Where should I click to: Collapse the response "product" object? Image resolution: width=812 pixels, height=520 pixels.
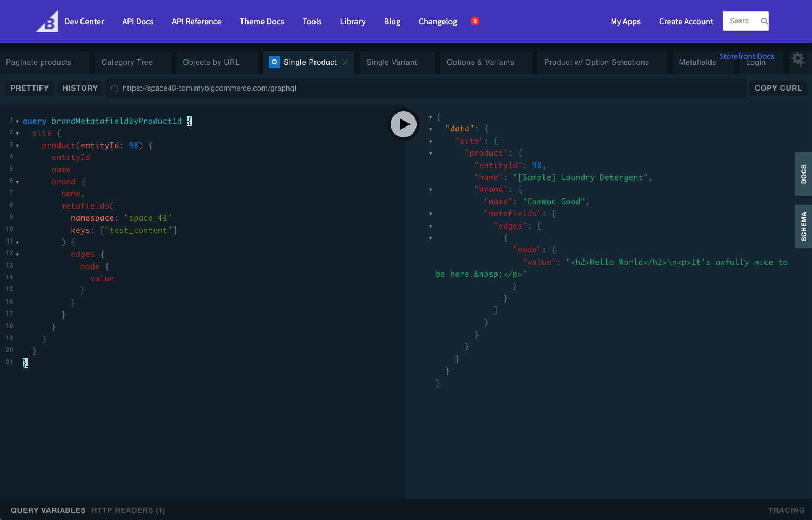click(x=431, y=154)
